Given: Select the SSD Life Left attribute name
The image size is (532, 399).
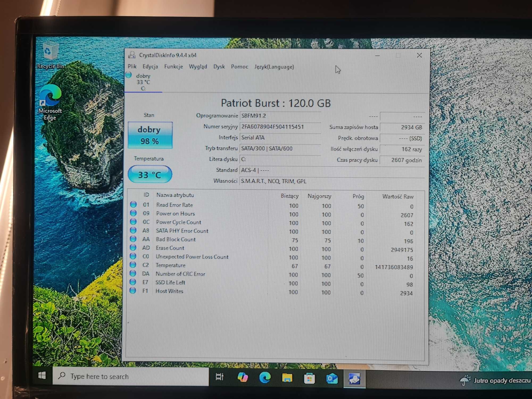Looking at the screenshot, I should (x=170, y=282).
